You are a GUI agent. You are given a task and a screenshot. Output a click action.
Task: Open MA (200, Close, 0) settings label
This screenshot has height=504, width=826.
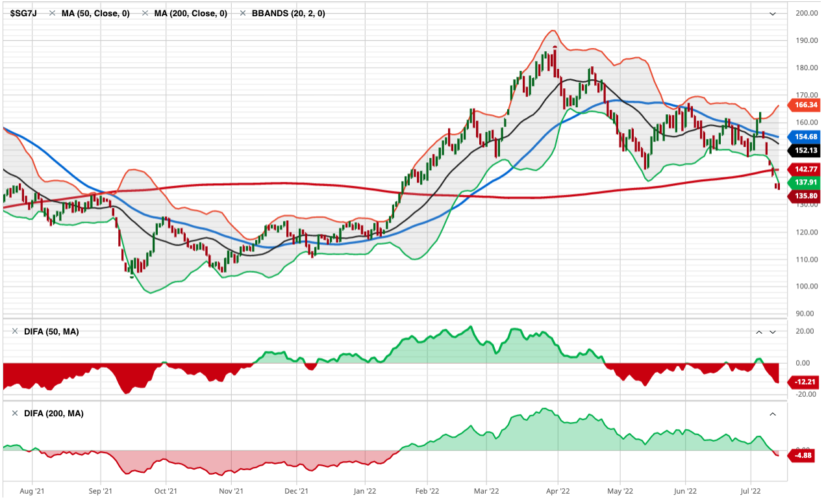point(190,13)
